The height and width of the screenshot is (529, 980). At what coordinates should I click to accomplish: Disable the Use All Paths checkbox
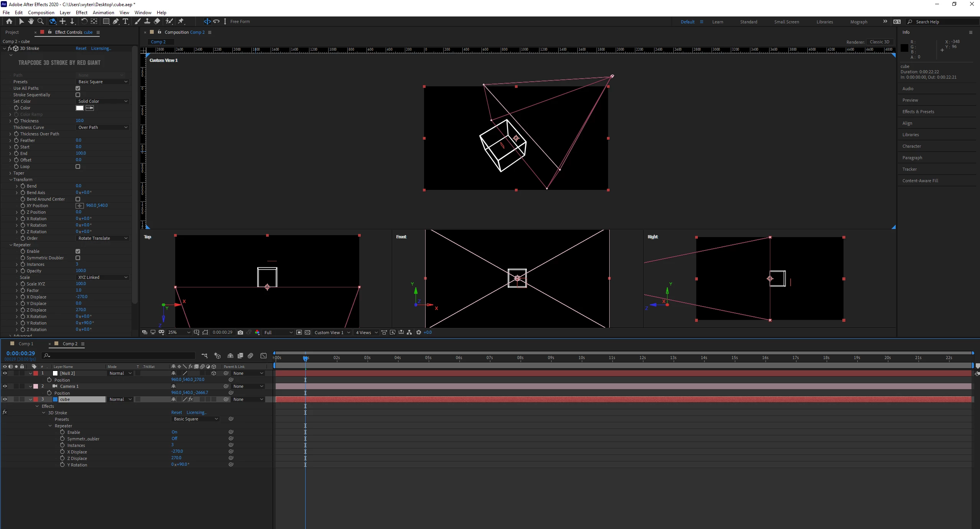(x=78, y=88)
